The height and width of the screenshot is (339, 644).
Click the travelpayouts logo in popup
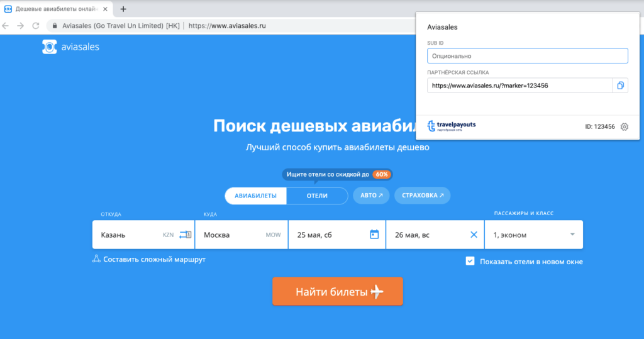coord(452,126)
